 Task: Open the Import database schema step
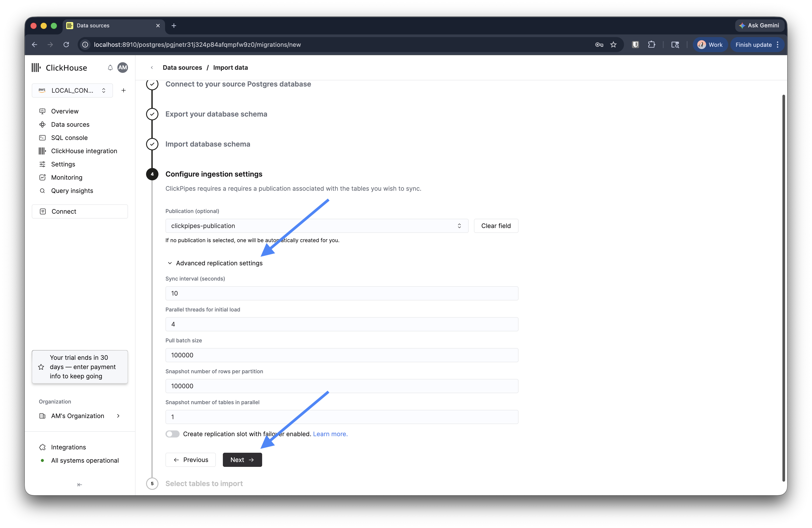207,144
